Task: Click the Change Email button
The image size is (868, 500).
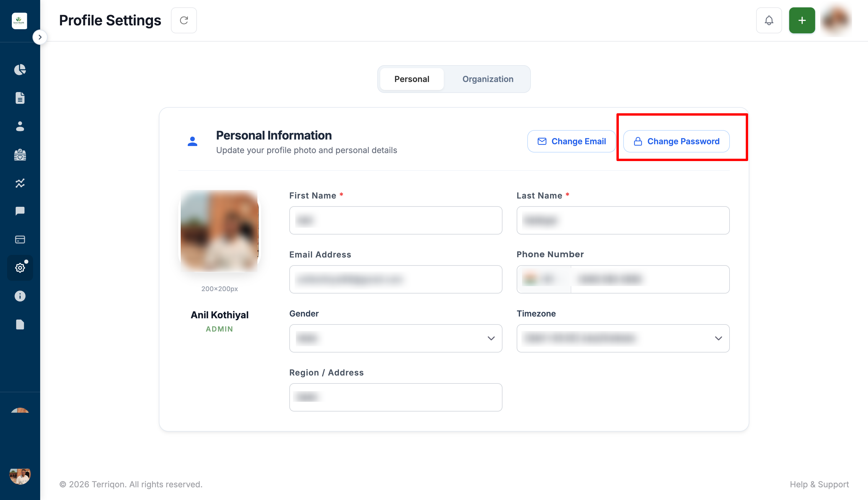Action: click(x=572, y=141)
